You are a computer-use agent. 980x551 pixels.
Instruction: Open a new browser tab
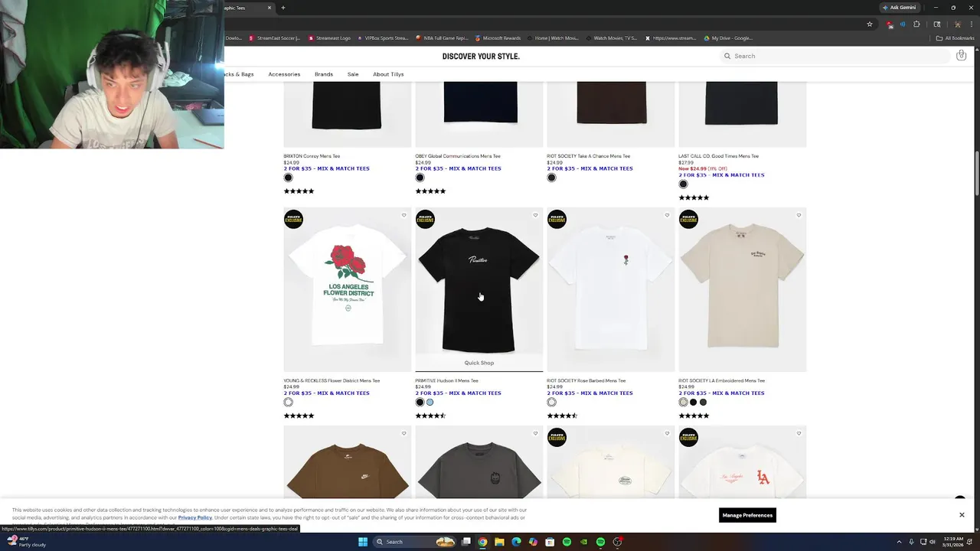(x=283, y=8)
